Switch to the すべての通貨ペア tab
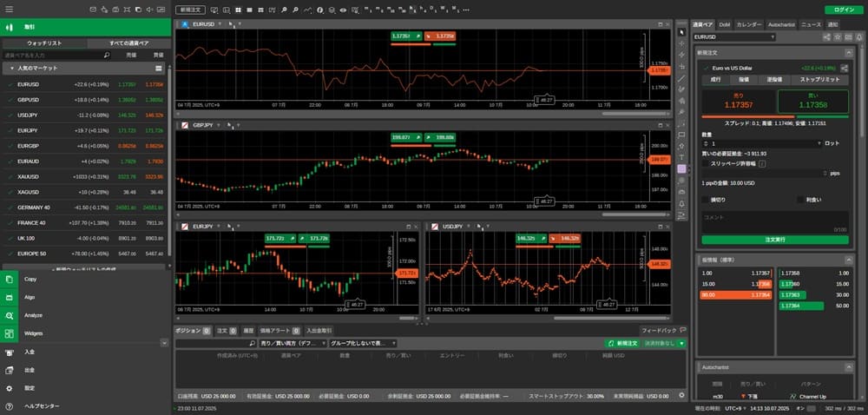Screen dimensions: 868x415 pyautogui.click(x=128, y=43)
